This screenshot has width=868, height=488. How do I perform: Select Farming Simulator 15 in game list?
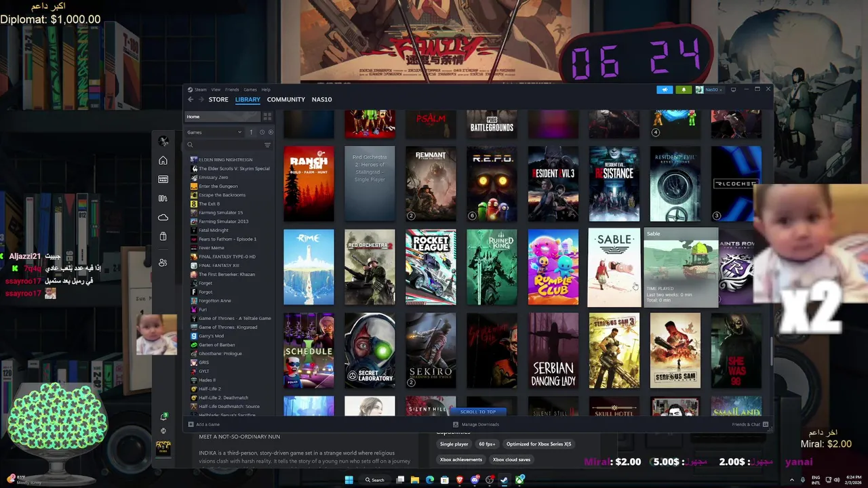[x=220, y=213]
